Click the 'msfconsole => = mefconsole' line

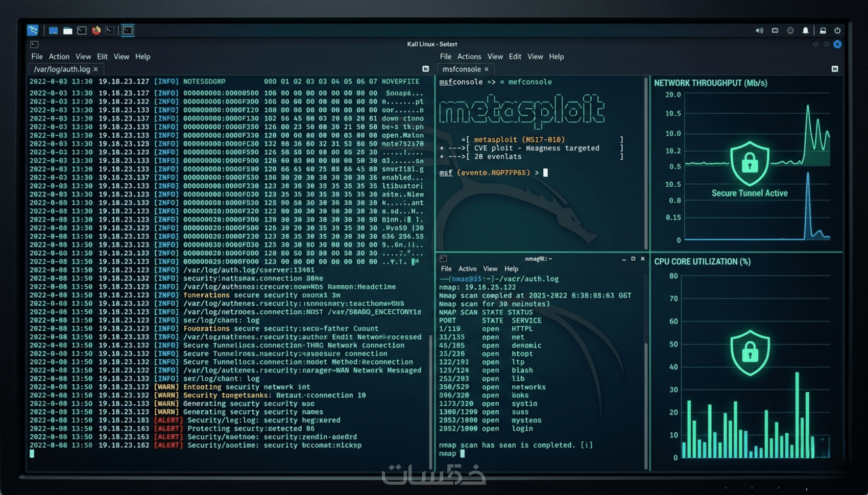[x=495, y=82]
